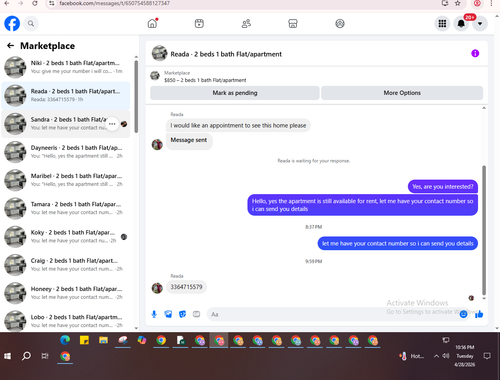The height and width of the screenshot is (380, 500).
Task: Go to the Home feed tab
Action: [152, 23]
